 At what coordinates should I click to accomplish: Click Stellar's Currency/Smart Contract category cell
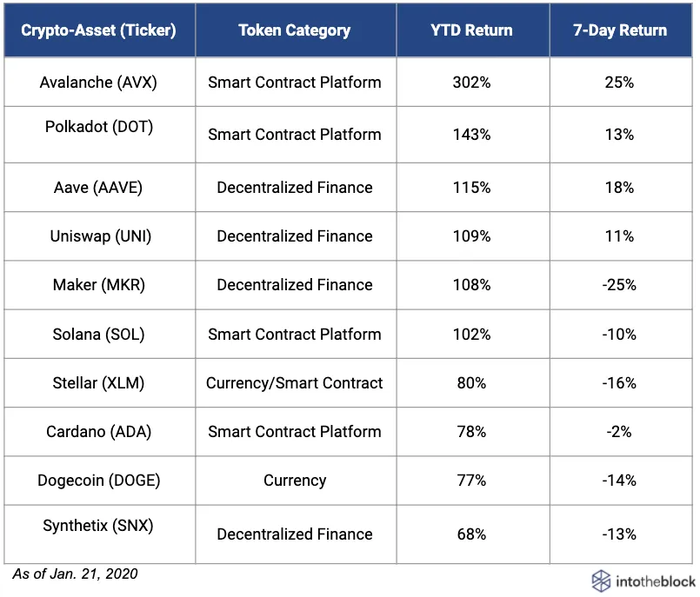295,383
